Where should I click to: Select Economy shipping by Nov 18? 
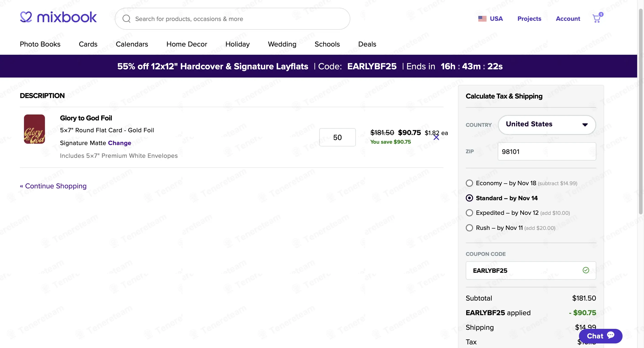(469, 183)
